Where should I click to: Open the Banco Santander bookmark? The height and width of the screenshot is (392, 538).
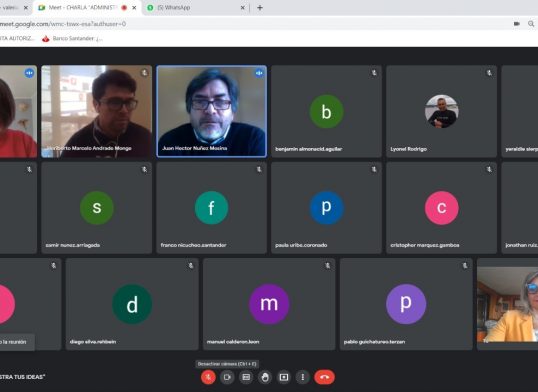72,38
